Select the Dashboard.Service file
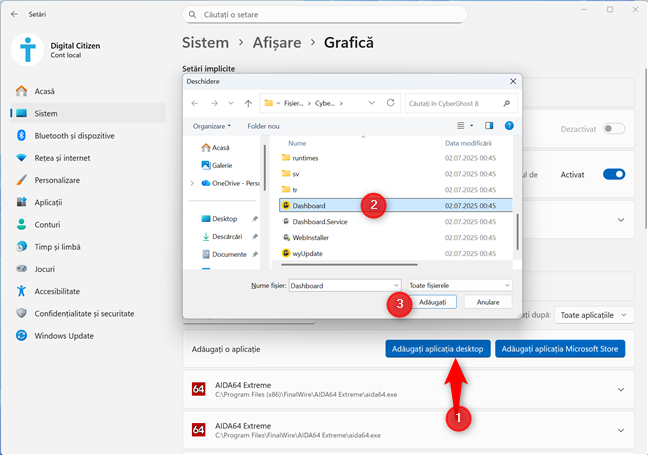Viewport: 648px width, 455px height. tap(395, 222)
